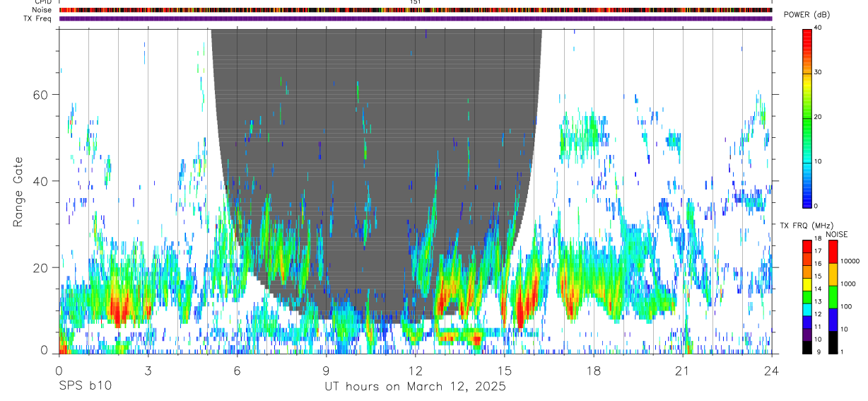The width and height of the screenshot is (868, 401).
Task: Click the POWER (dB) color bar
Action: (x=807, y=117)
